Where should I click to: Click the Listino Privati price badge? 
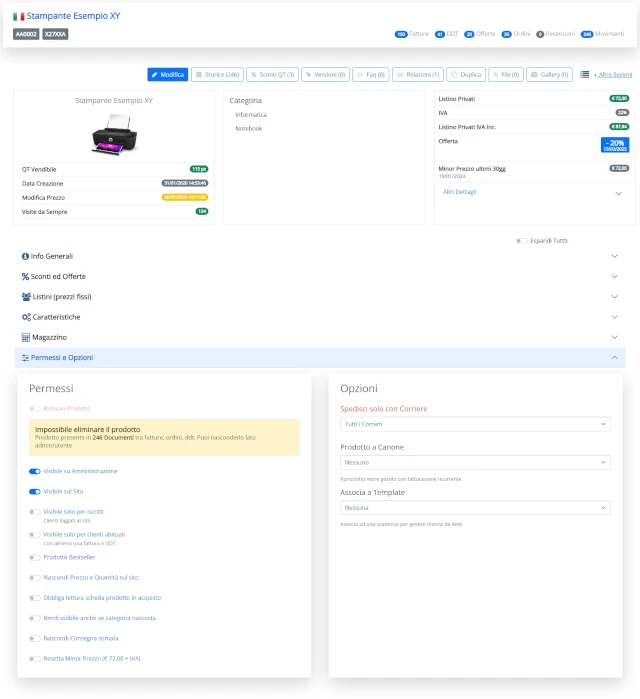click(619, 99)
